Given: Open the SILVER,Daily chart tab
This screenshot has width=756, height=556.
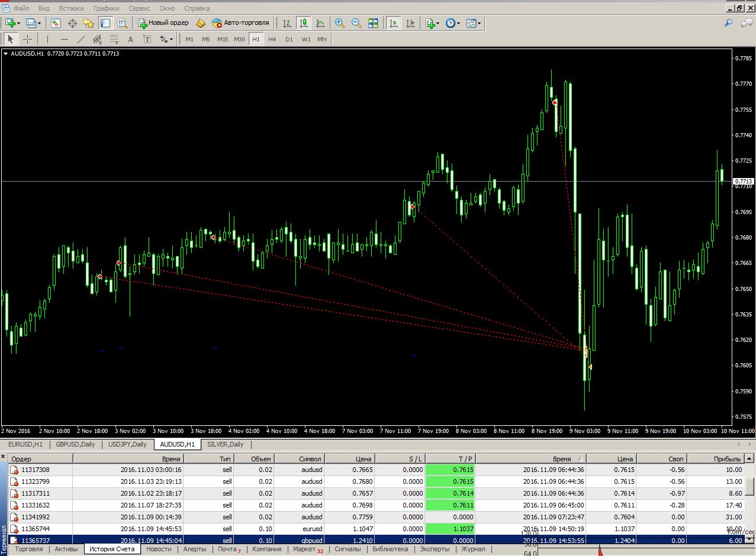Looking at the screenshot, I should tap(226, 444).
